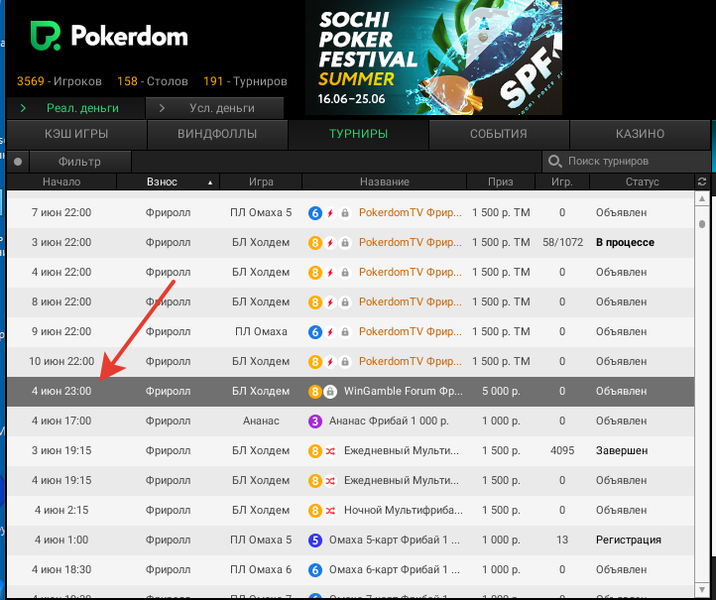Sort tournaments by Начало column
716x600 pixels.
point(61,182)
